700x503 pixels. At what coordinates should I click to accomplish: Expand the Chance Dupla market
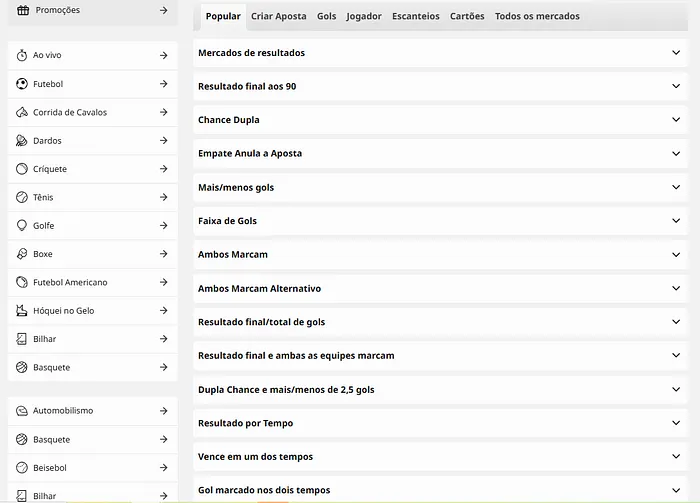tap(440, 120)
